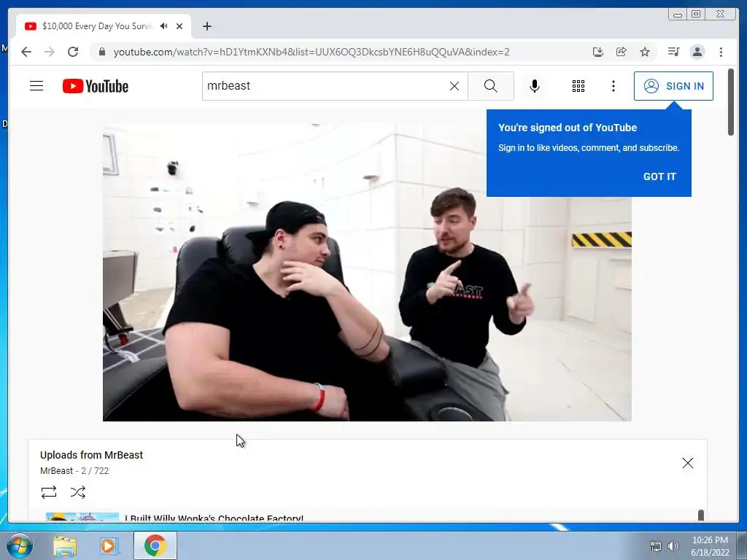Open Chrome media controls icon

click(x=673, y=52)
